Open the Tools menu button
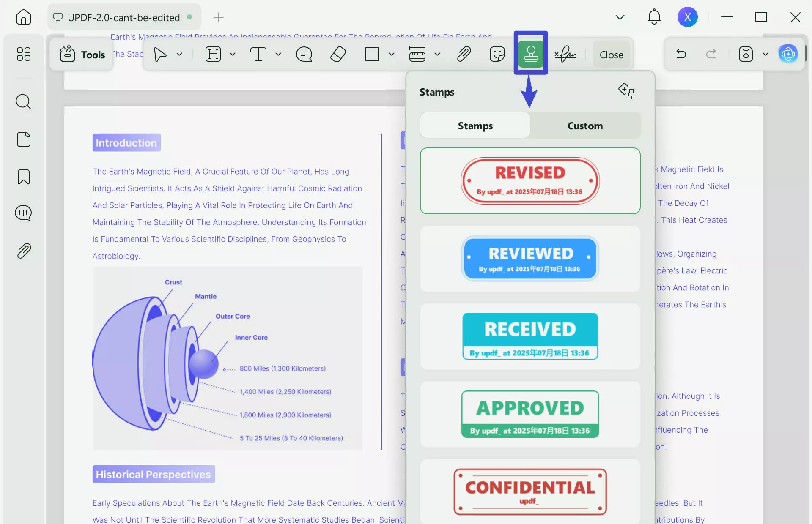812x524 pixels. [81, 54]
